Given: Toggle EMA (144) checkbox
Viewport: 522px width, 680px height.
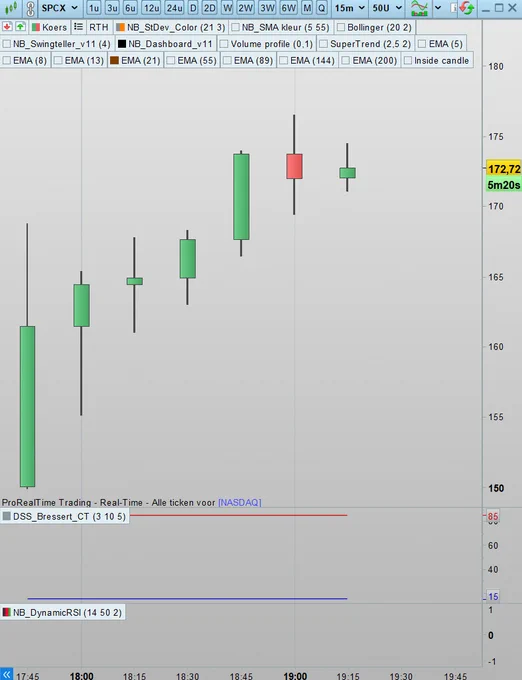Looking at the screenshot, I should tap(284, 60).
